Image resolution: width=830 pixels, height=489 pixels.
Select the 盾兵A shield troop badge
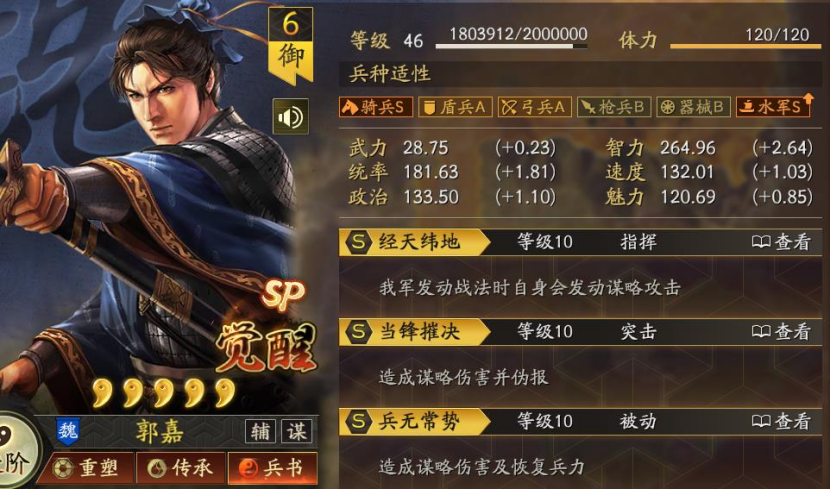click(455, 107)
